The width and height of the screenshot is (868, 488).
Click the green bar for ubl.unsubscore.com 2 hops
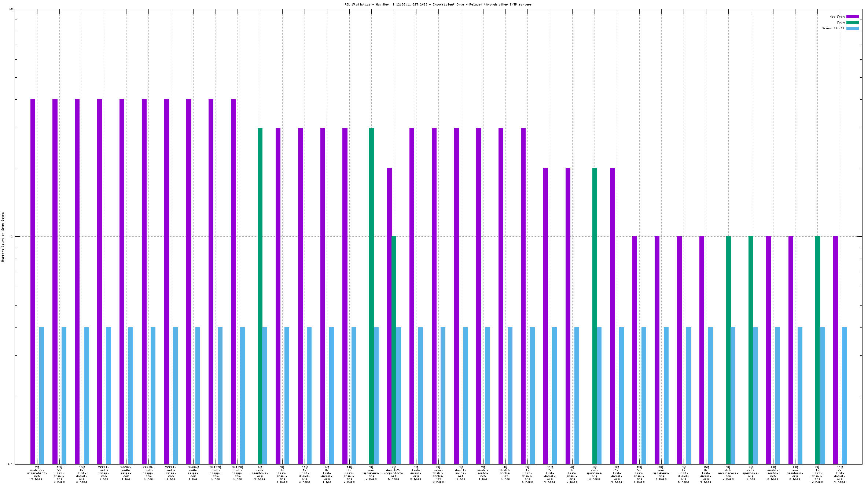tap(728, 350)
